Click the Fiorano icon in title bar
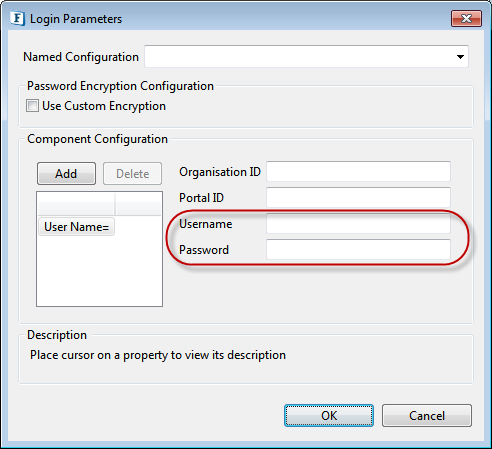 pyautogui.click(x=17, y=19)
